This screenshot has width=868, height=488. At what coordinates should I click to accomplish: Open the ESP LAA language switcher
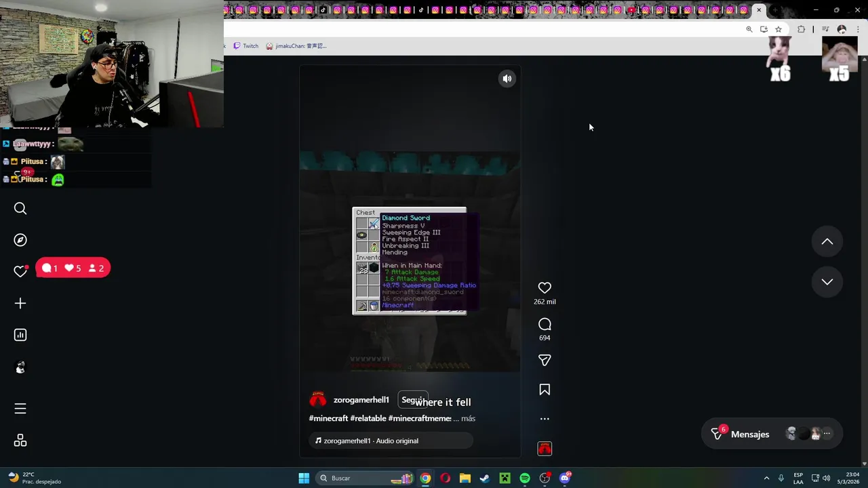pyautogui.click(x=798, y=478)
